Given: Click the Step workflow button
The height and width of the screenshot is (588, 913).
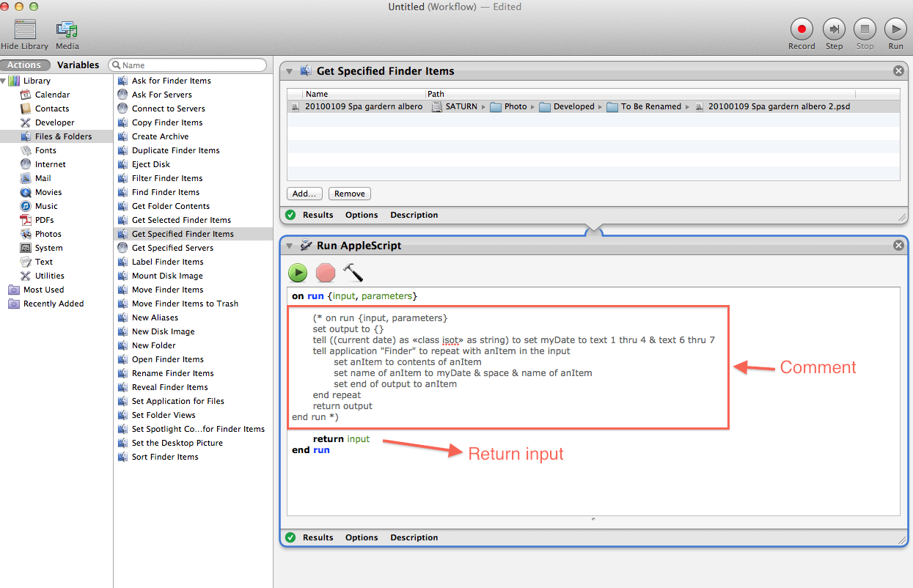Looking at the screenshot, I should (x=835, y=29).
